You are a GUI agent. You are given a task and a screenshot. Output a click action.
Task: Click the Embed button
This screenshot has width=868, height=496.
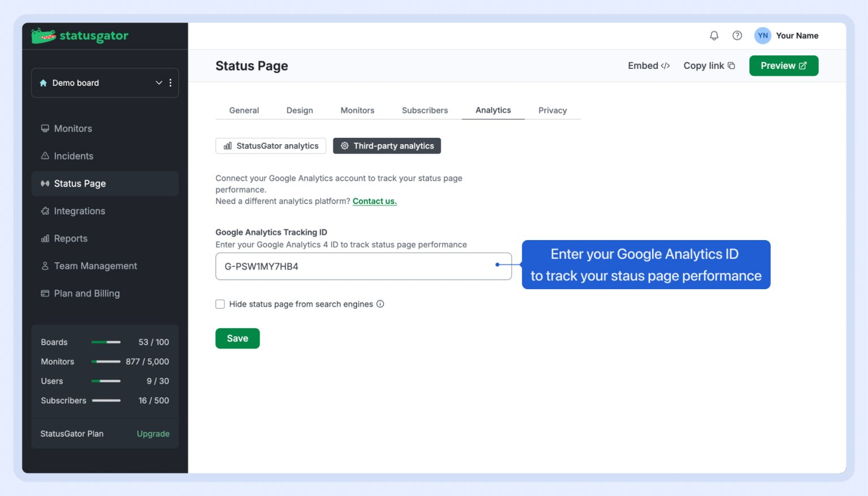point(649,66)
